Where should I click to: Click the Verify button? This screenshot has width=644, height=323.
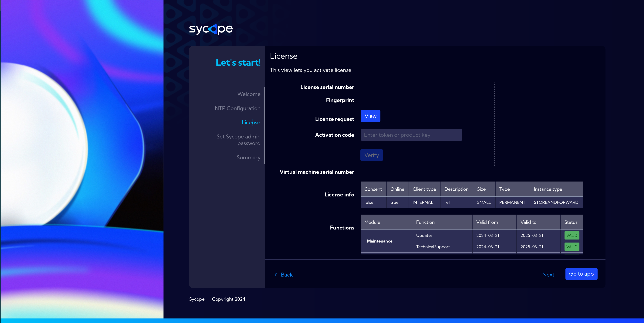tap(372, 155)
